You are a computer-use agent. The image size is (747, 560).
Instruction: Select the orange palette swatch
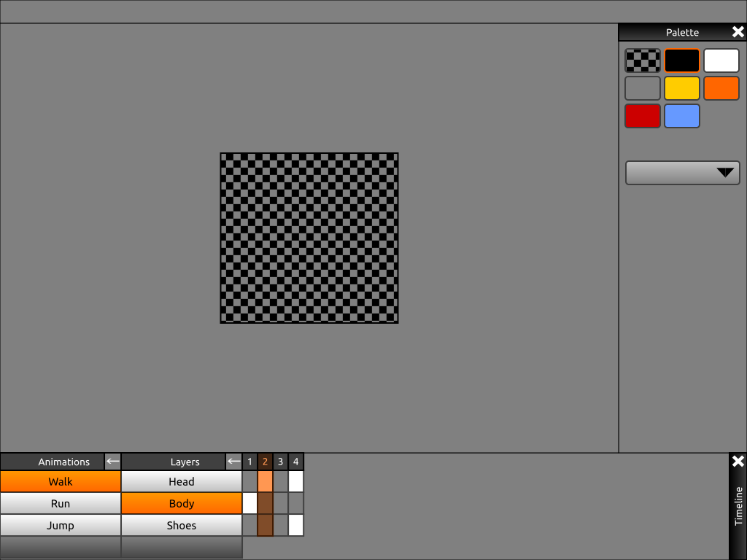[x=721, y=88]
